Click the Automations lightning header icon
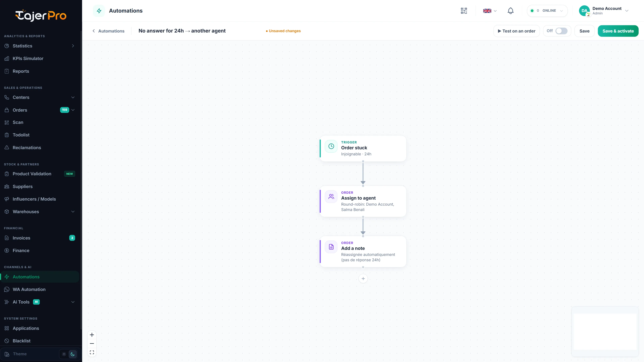644x362 pixels. pos(99,11)
